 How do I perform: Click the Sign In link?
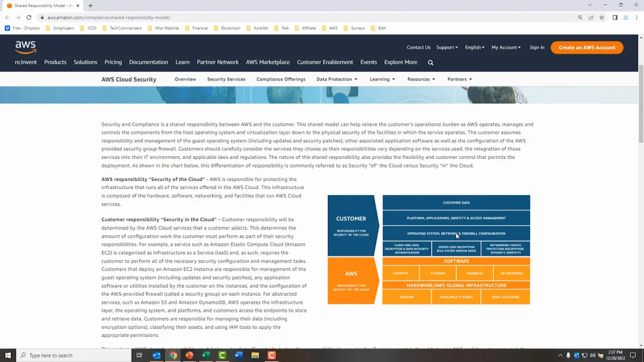537,47
